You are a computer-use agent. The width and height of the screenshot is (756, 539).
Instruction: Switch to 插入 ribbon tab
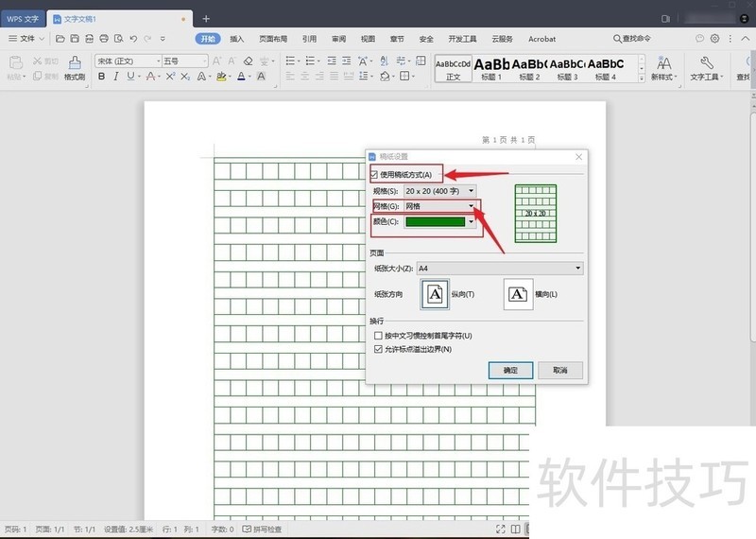(237, 39)
